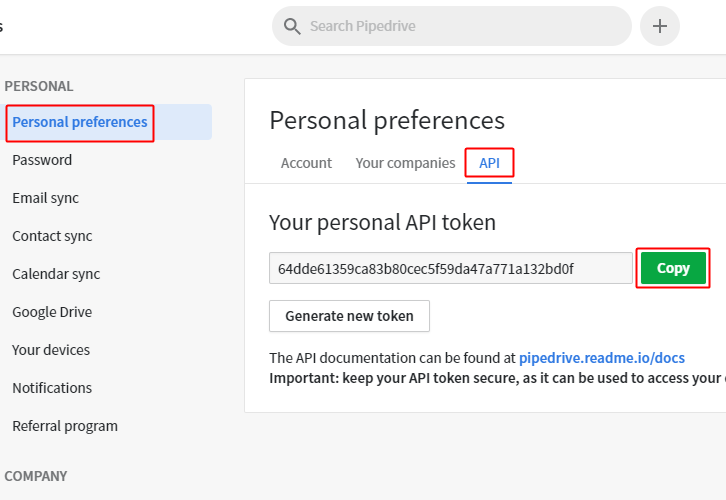Viewport: 726px width, 500px height.
Task: Open the Notifications settings
Action: (x=52, y=388)
